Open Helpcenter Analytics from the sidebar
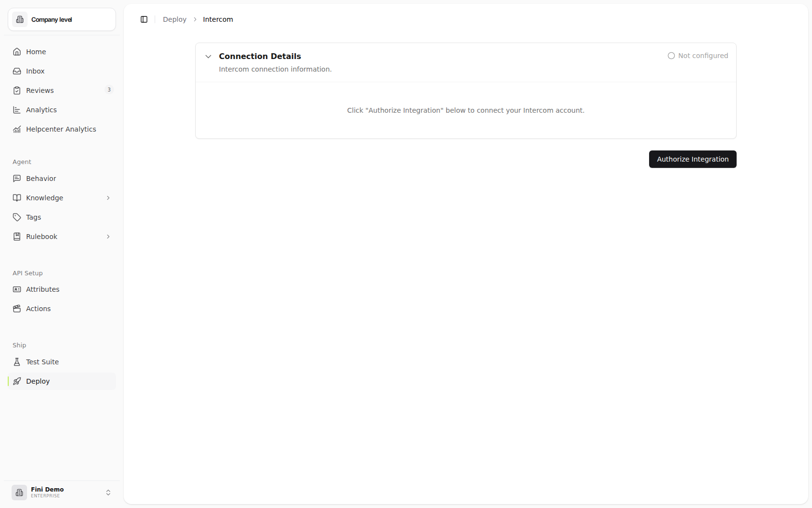Screen dimensions: 812x508 tap(62, 129)
